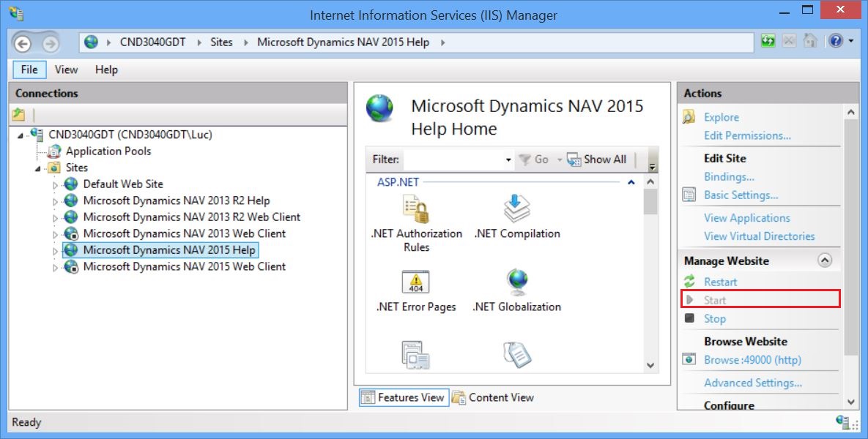Open the .NET Authorization Rules feature
Screen dimensions: 868x439
point(416,225)
